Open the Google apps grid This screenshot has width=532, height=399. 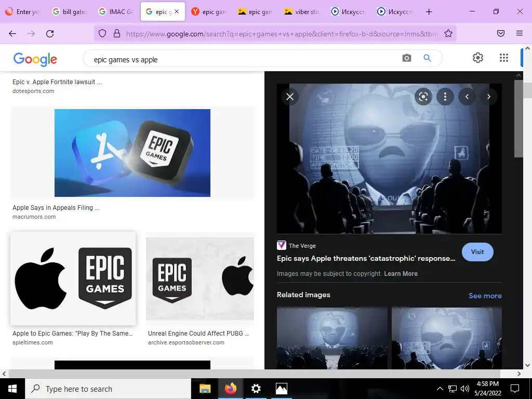pyautogui.click(x=504, y=58)
